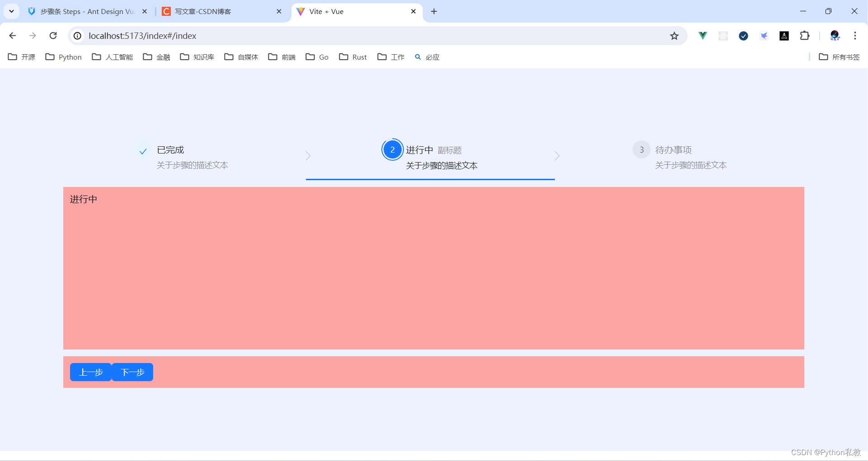Image resolution: width=868 pixels, height=461 pixels.
Task: Click the blue step number 2 icon
Action: (392, 150)
